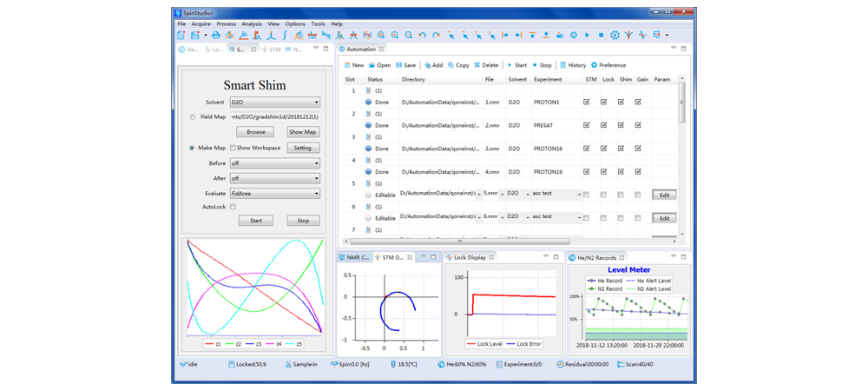Toggle the Show Workspace checkbox
Viewport: 868px width, 391px height.
[233, 148]
